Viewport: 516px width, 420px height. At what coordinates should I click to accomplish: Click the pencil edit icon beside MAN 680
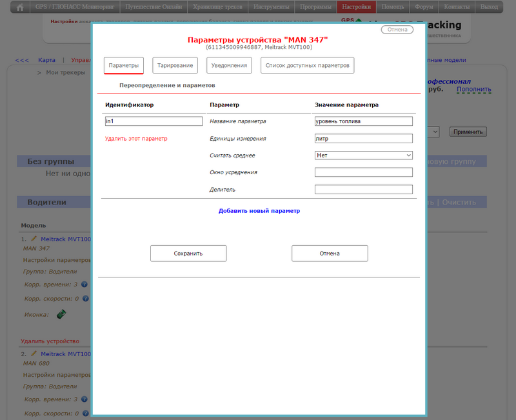click(34, 354)
